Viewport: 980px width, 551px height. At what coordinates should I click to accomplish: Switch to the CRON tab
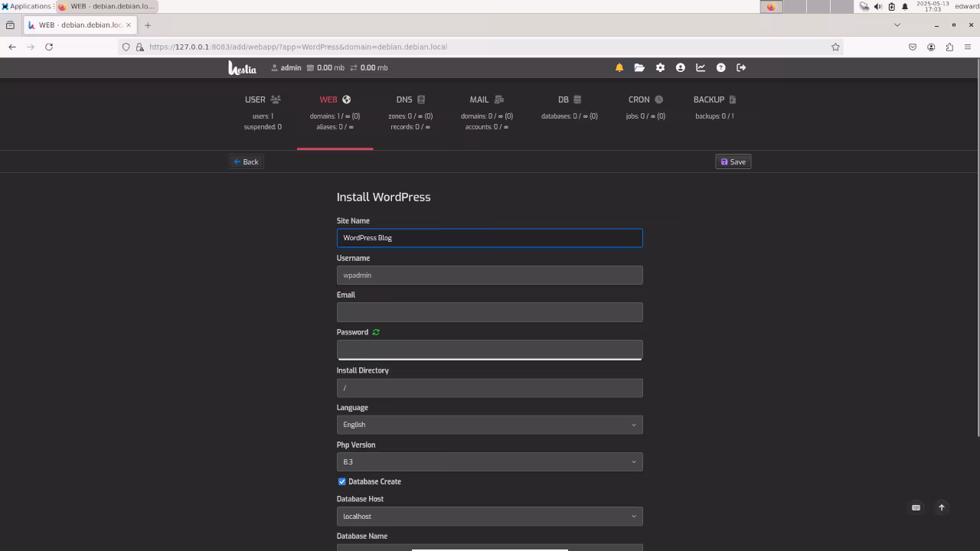(x=645, y=112)
